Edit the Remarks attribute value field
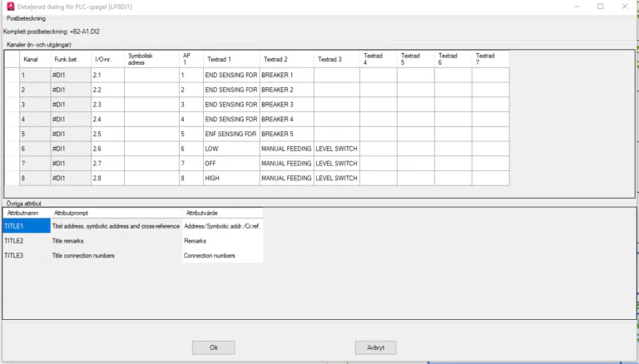The image size is (639, 364). point(221,241)
